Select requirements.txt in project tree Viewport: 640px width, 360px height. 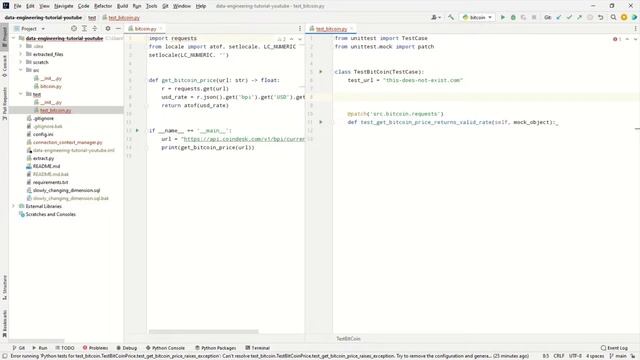click(x=50, y=182)
